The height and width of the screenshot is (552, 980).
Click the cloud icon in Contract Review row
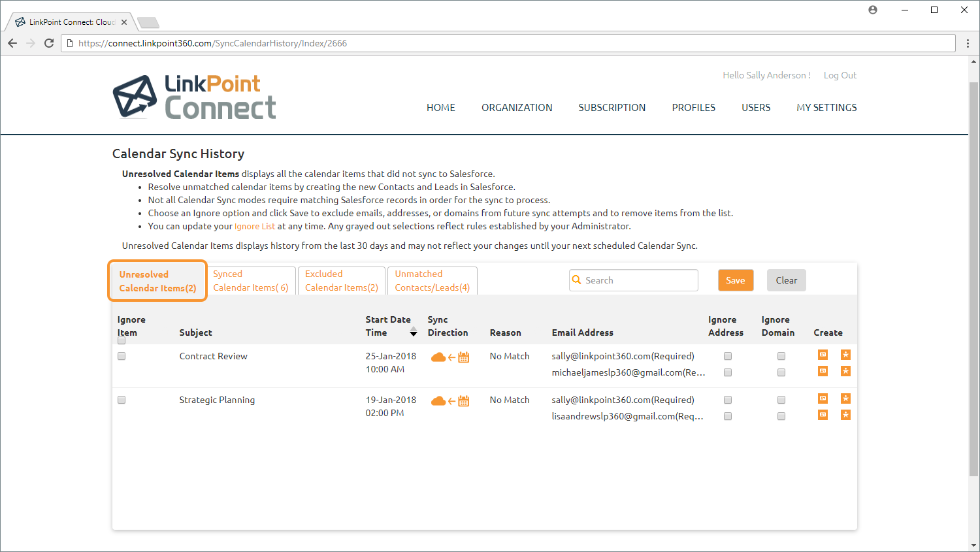(438, 357)
